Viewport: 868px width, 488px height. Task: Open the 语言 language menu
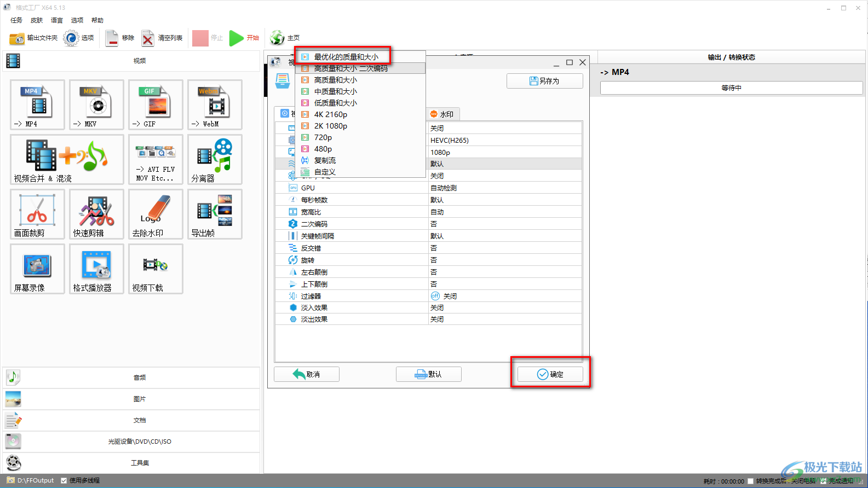click(57, 20)
